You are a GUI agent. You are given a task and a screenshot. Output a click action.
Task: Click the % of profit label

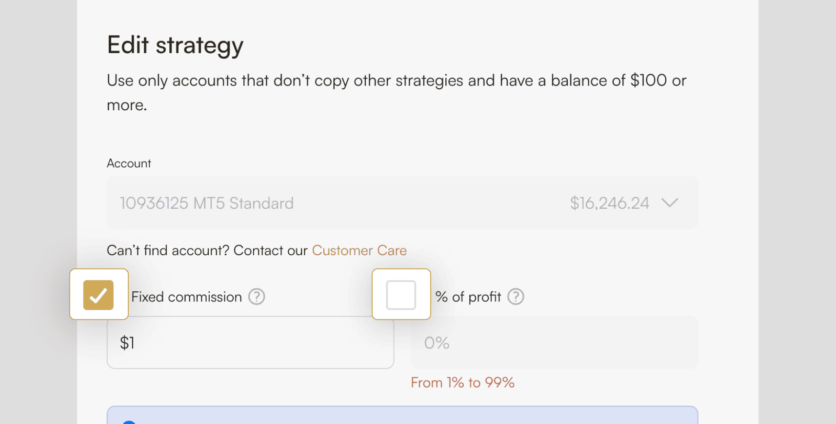click(x=468, y=297)
